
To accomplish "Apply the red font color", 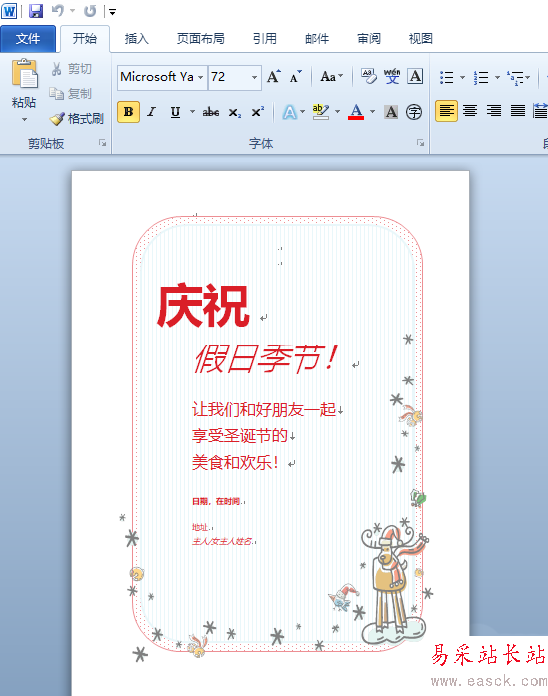I will click(356, 112).
